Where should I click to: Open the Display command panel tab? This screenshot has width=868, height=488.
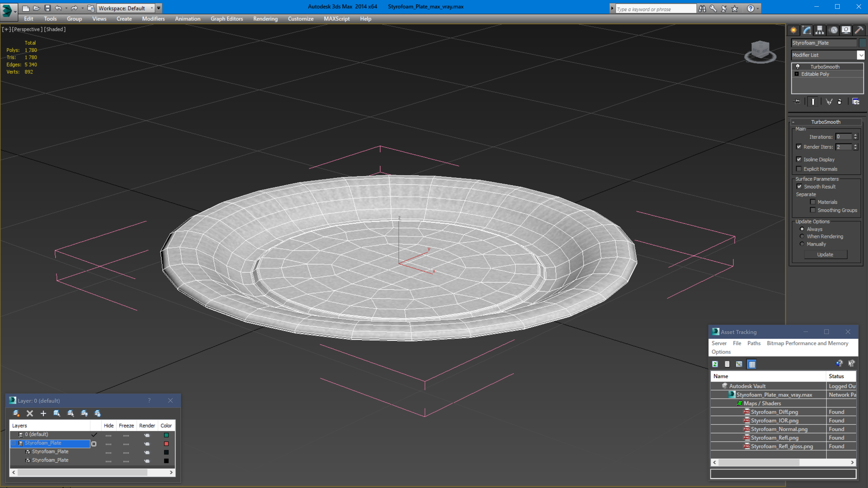click(x=846, y=30)
